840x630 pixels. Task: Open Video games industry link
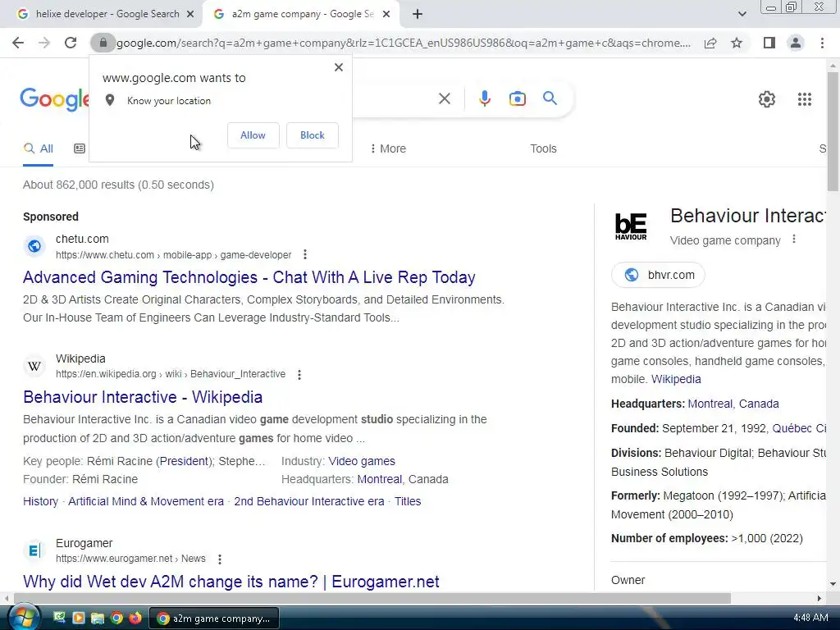362,461
